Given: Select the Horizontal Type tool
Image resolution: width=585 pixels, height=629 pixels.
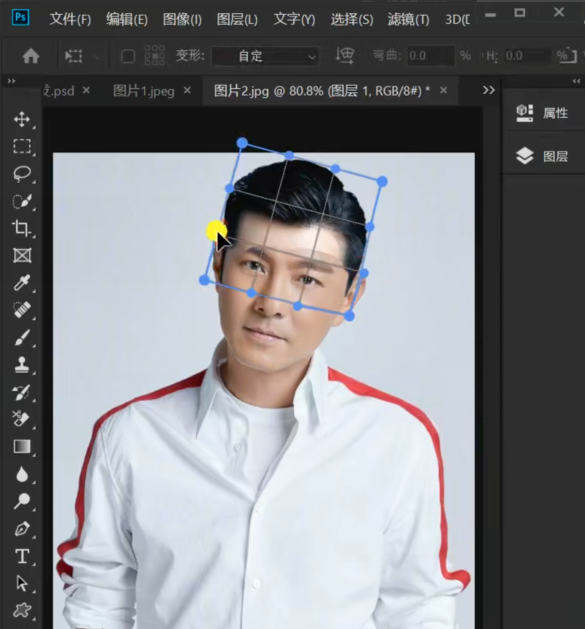Looking at the screenshot, I should 22,556.
